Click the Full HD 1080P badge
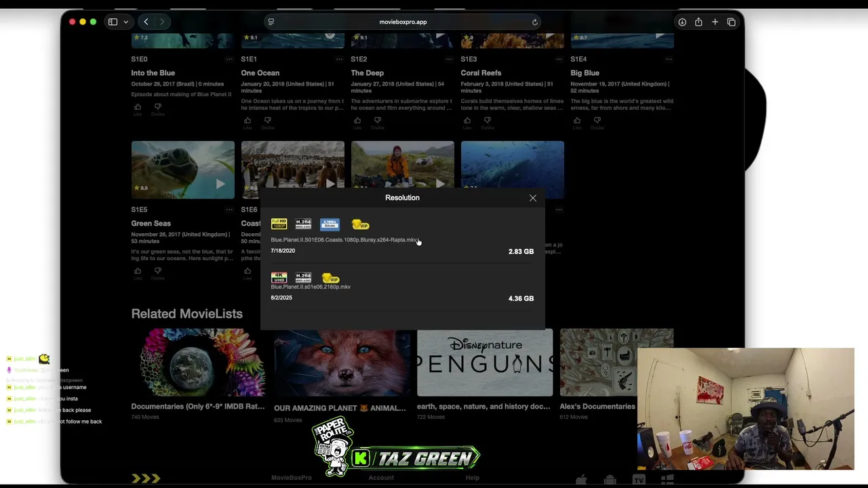Image resolution: width=868 pixels, height=488 pixels. point(279,224)
